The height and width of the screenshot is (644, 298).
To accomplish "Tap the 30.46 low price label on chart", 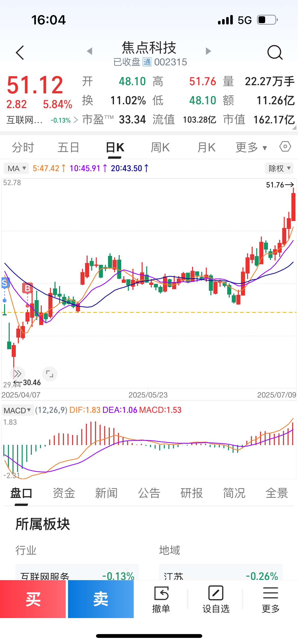I will click(x=32, y=383).
